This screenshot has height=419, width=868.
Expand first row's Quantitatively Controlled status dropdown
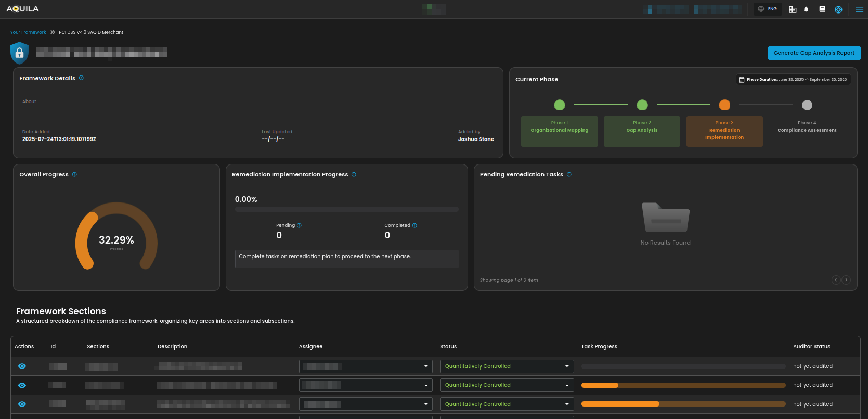(507, 366)
